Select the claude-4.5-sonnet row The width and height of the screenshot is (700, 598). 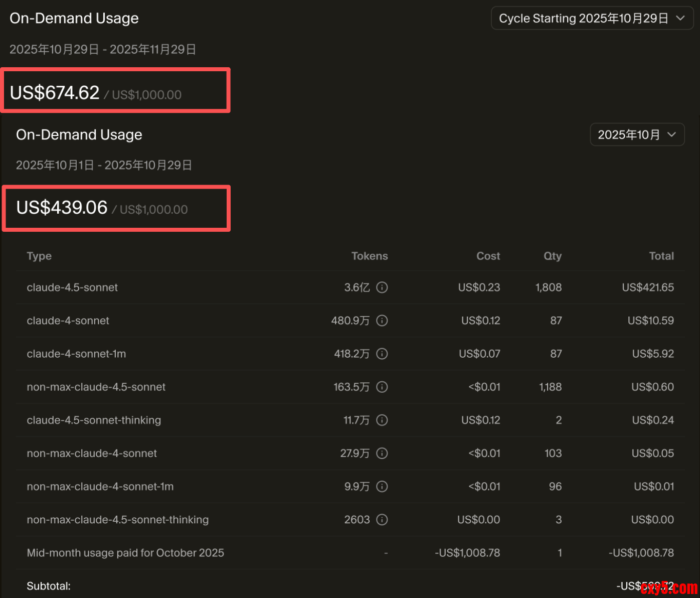(x=72, y=287)
